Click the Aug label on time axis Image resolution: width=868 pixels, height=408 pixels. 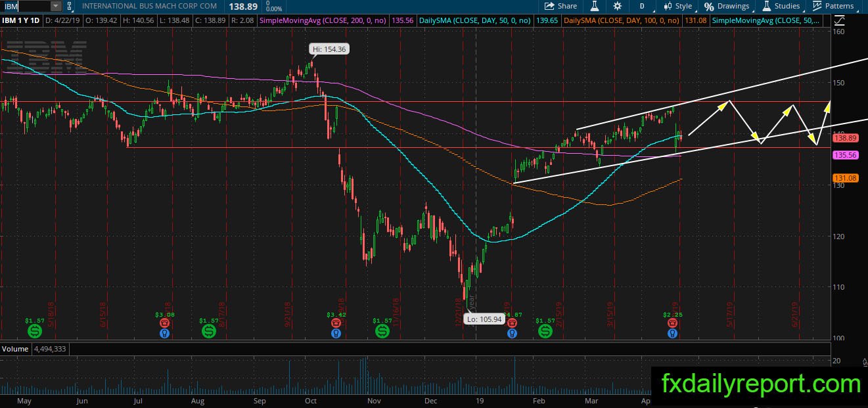point(198,400)
